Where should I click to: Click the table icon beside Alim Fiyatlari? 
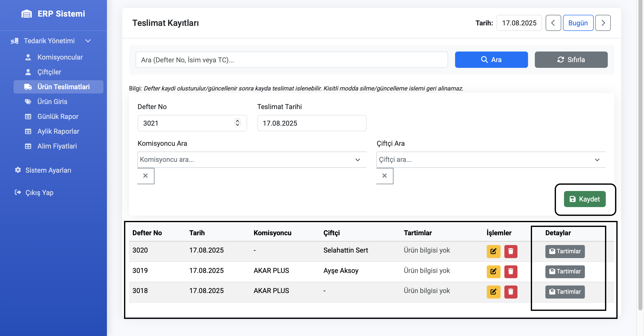tap(28, 146)
